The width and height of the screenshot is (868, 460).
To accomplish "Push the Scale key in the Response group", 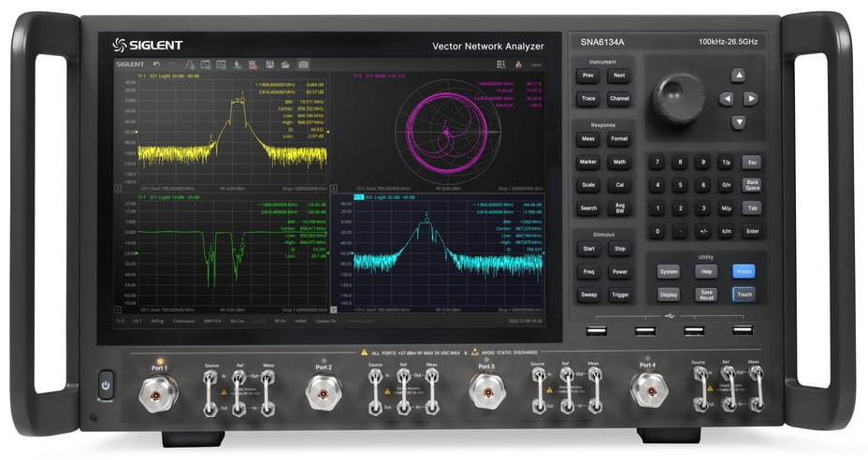I will point(588,185).
